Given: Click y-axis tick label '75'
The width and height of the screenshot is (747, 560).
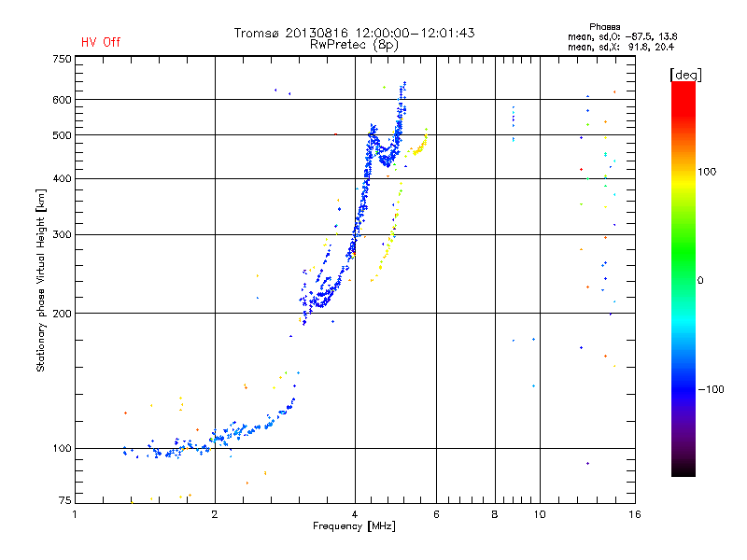Looking at the screenshot, I should (x=64, y=500).
